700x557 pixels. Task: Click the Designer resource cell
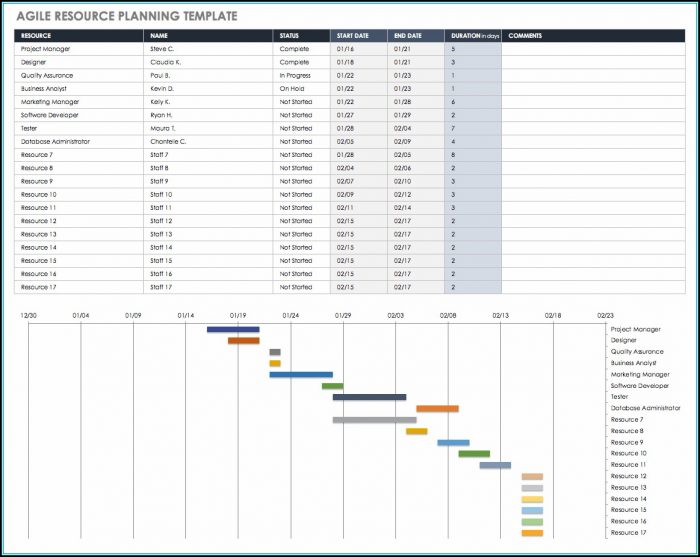point(79,62)
